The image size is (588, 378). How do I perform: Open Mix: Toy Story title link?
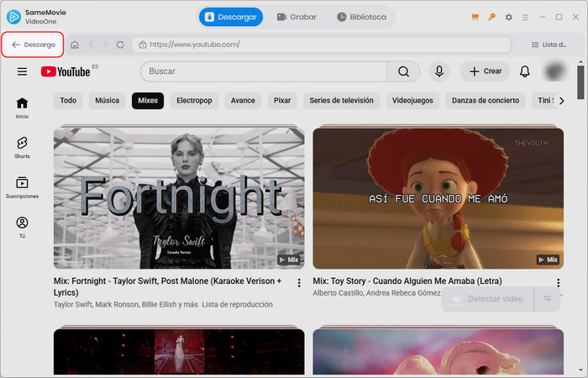click(407, 281)
